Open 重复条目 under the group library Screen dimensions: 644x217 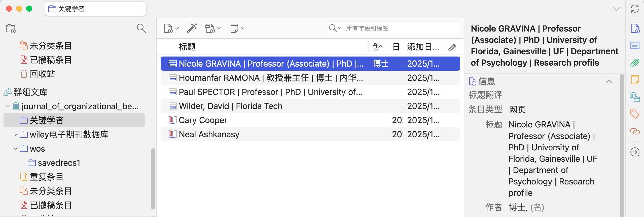coord(46,177)
